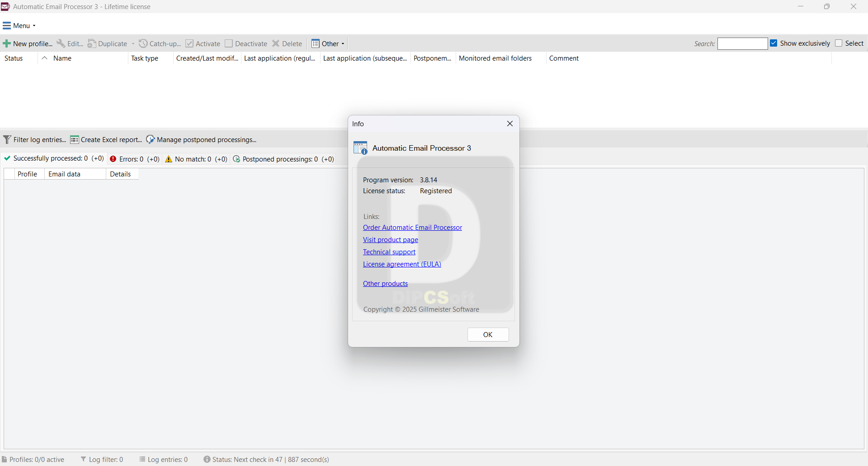868x466 pixels.
Task: Open the Duplicate dropdown arrow
Action: click(x=133, y=44)
